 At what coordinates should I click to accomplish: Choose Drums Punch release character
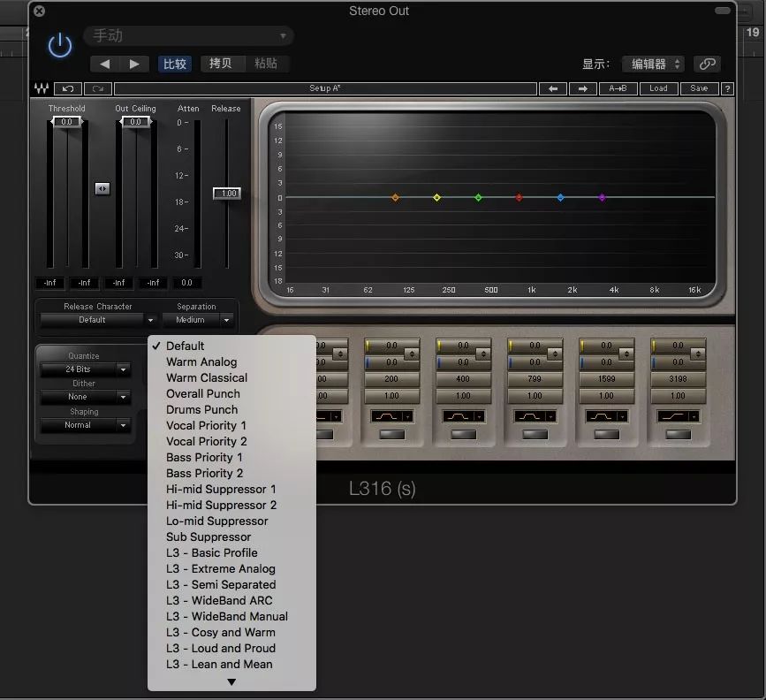pyautogui.click(x=231, y=409)
